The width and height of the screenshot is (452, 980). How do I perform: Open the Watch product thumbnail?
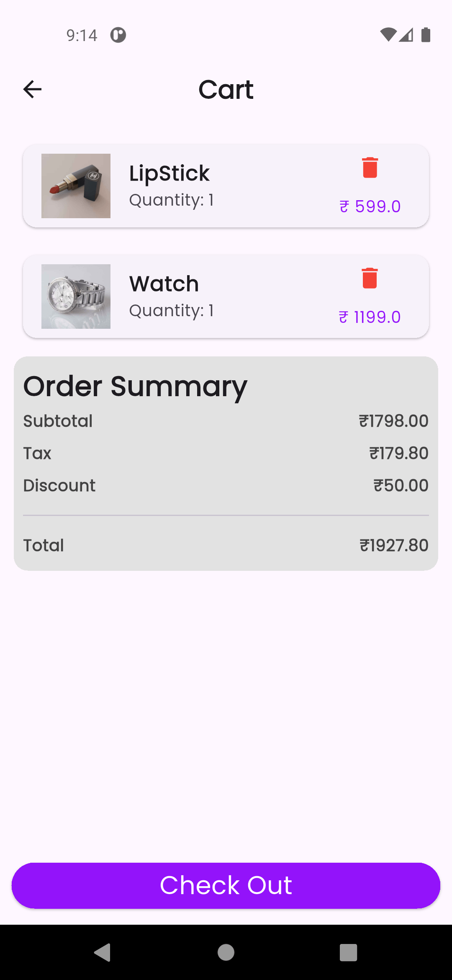tap(76, 297)
